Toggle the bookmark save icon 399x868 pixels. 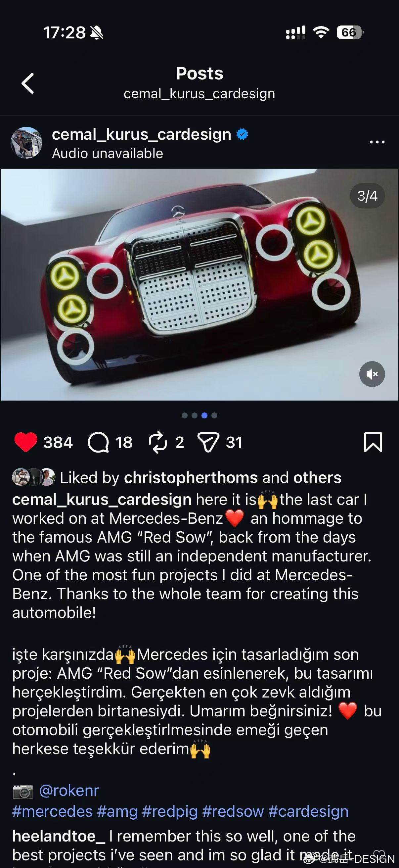[373, 442]
